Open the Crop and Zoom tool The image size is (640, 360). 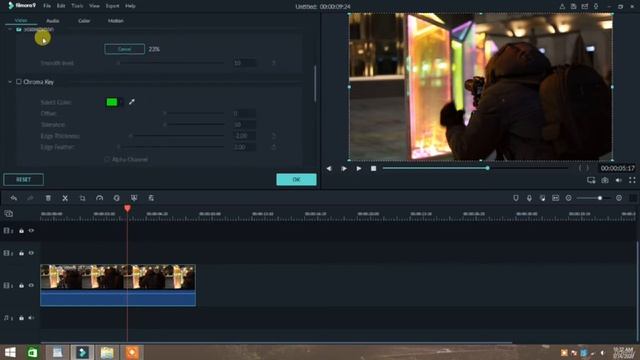[82, 198]
